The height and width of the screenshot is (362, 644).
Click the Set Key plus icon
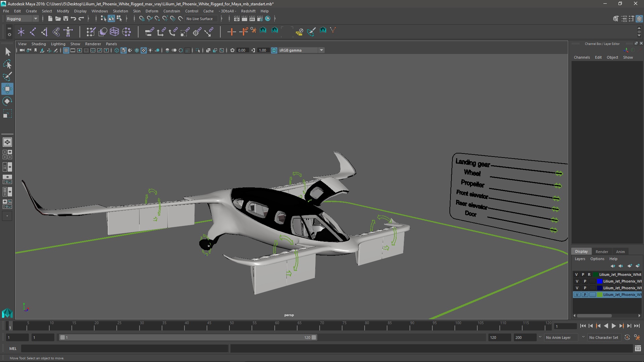231,32
